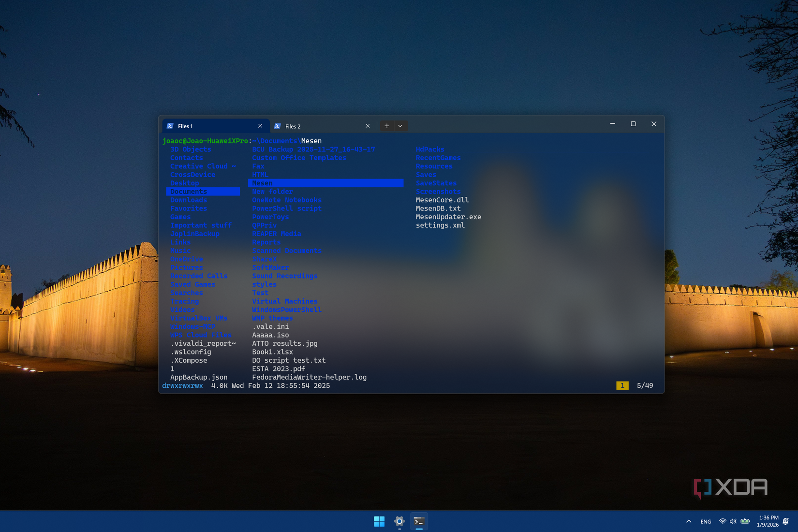Open Windows Terminal from the taskbar
The height and width of the screenshot is (532, 798).
[419, 521]
